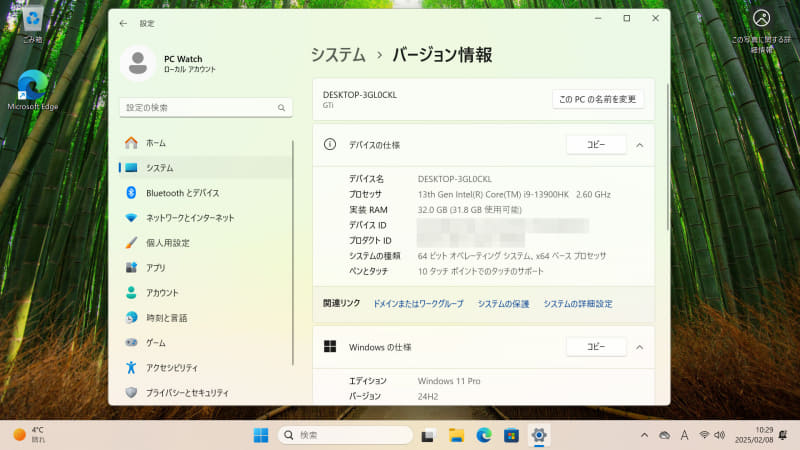Open the weather widget showing 4°C

point(29,435)
